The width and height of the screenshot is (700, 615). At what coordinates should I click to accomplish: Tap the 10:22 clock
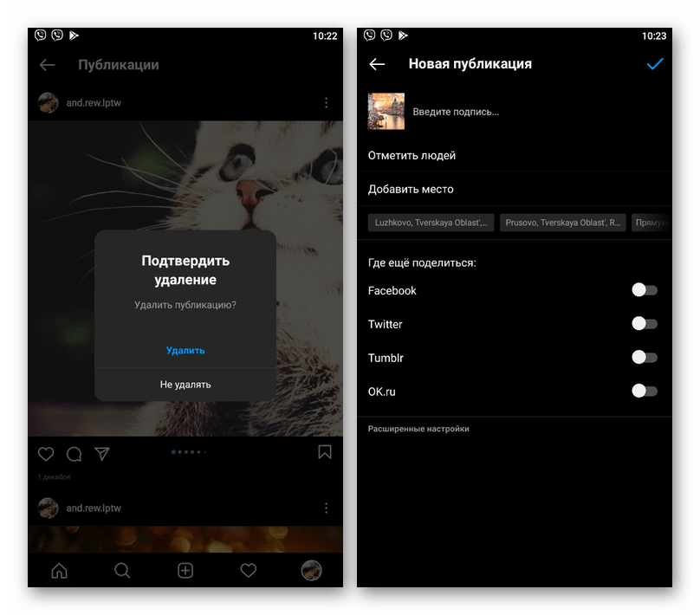coord(325,36)
